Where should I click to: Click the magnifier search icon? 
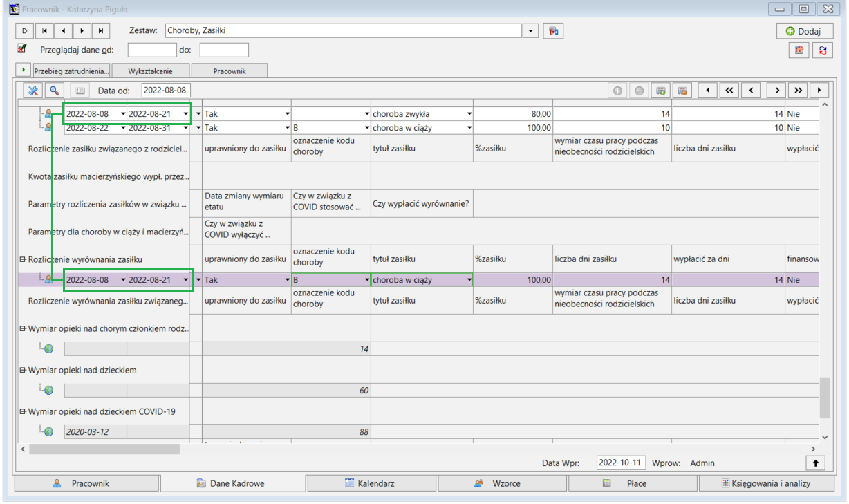click(54, 91)
